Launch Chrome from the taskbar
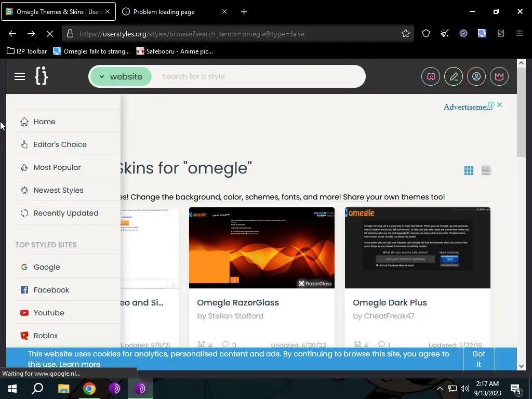 tap(89, 389)
